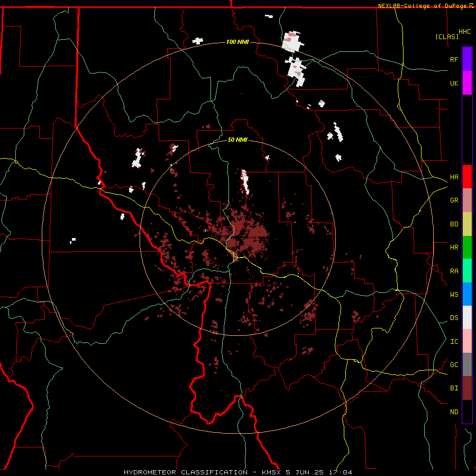Click the [CLAS] label above the legend
The height and width of the screenshot is (476, 476).
[x=447, y=36]
